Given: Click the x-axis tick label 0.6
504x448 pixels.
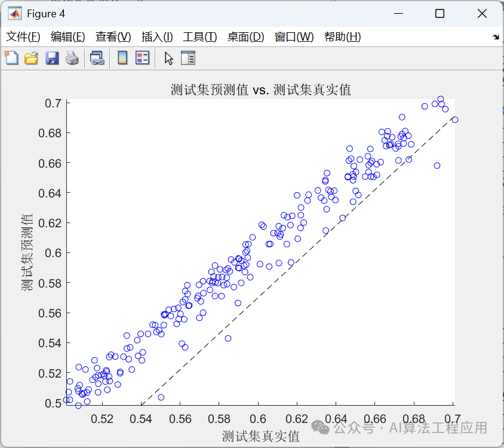Looking at the screenshot, I should [258, 419].
